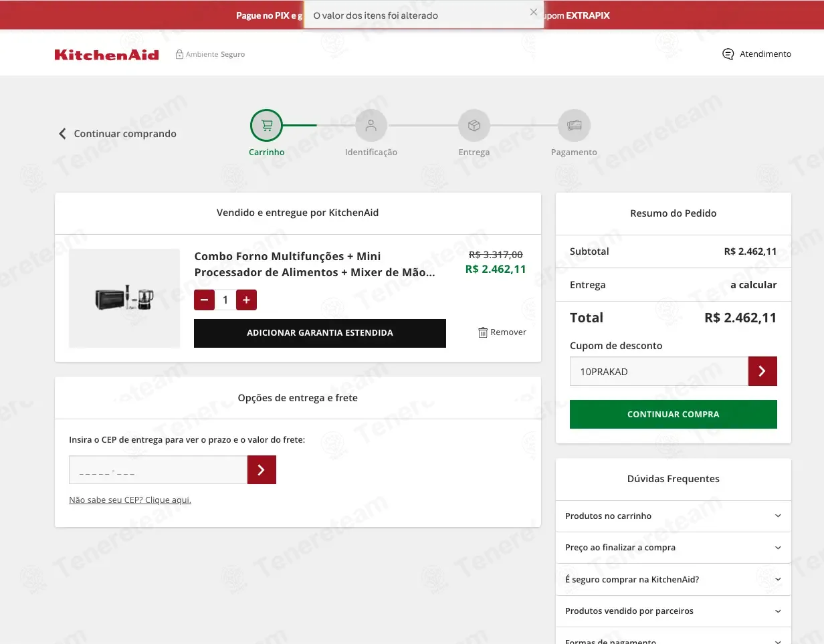Image resolution: width=824 pixels, height=644 pixels.
Task: Open 'Não sabe seu CEP? Clique aqui' link
Action: point(130,500)
